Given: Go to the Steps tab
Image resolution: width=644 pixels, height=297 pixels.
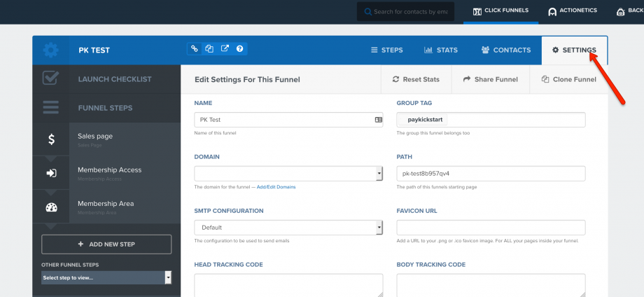Looking at the screenshot, I should [386, 50].
